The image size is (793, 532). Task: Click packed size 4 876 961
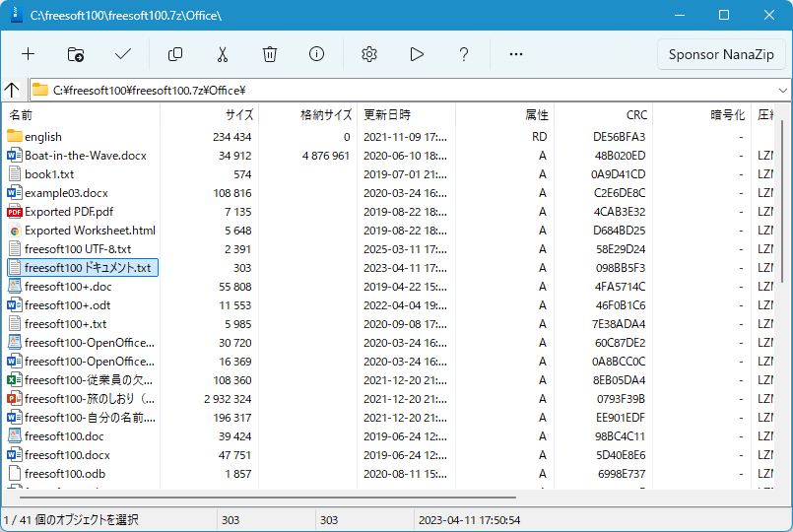(326, 156)
